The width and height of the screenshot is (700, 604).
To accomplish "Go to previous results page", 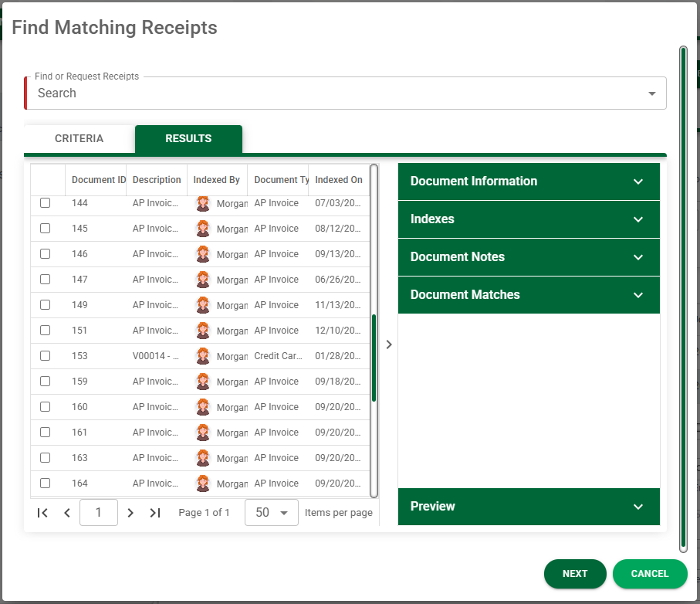I will point(67,513).
